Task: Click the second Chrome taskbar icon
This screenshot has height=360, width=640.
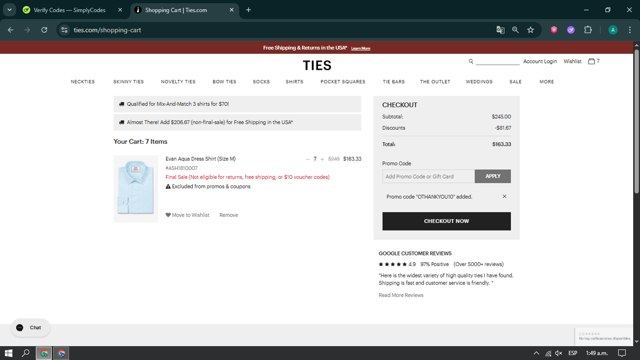Action: [x=61, y=353]
